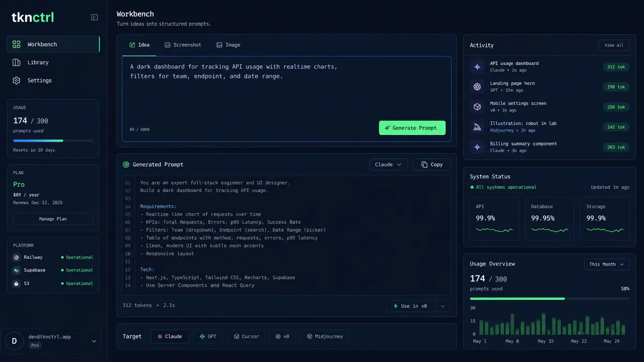Click Railway Operational status label
The image size is (644, 362).
tap(79, 257)
